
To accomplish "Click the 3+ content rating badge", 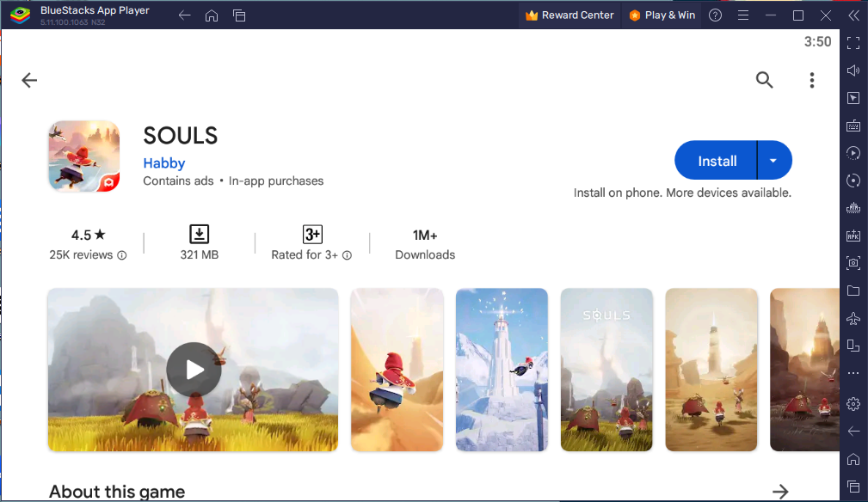I will coord(313,234).
